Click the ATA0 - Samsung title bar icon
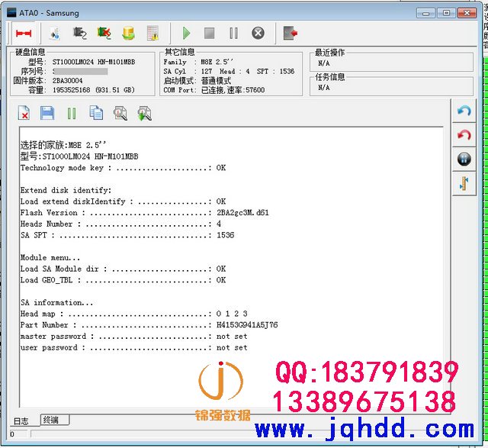The height and width of the screenshot is (448, 488). (11, 13)
